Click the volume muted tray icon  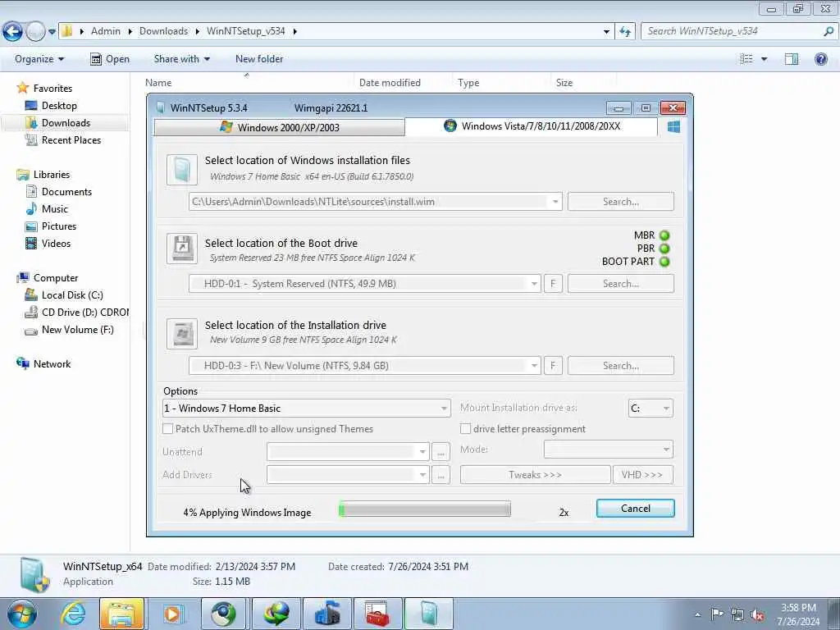[757, 615]
